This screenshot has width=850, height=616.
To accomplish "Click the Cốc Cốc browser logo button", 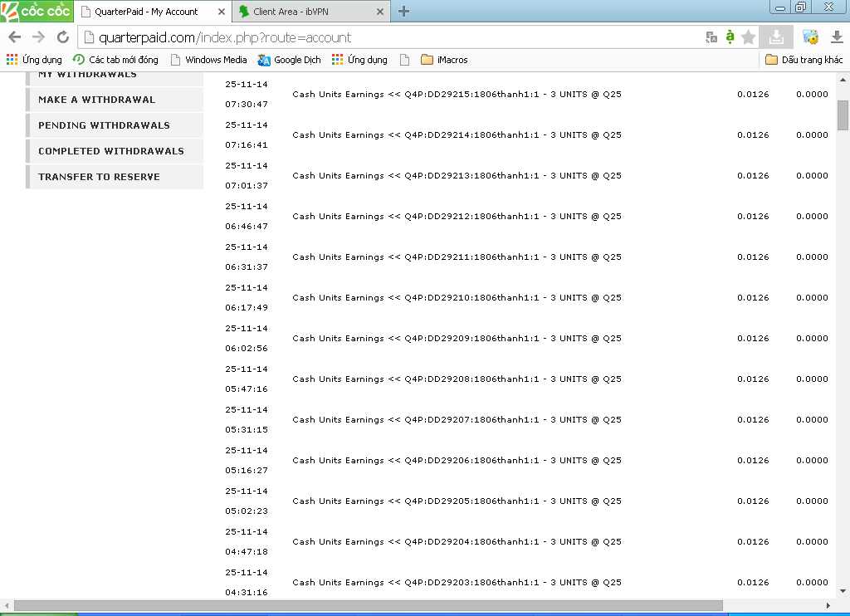I will pos(37,11).
